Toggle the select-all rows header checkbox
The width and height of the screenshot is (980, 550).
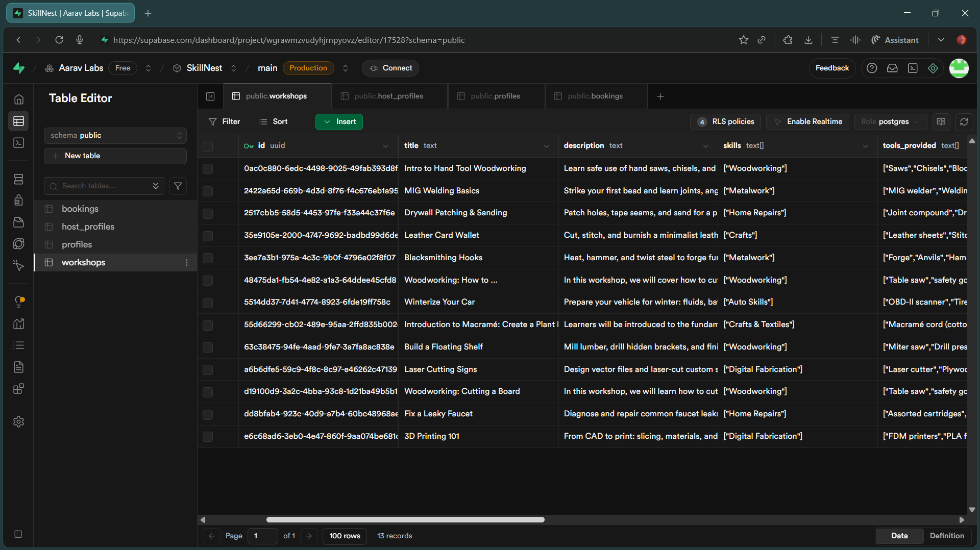208,146
